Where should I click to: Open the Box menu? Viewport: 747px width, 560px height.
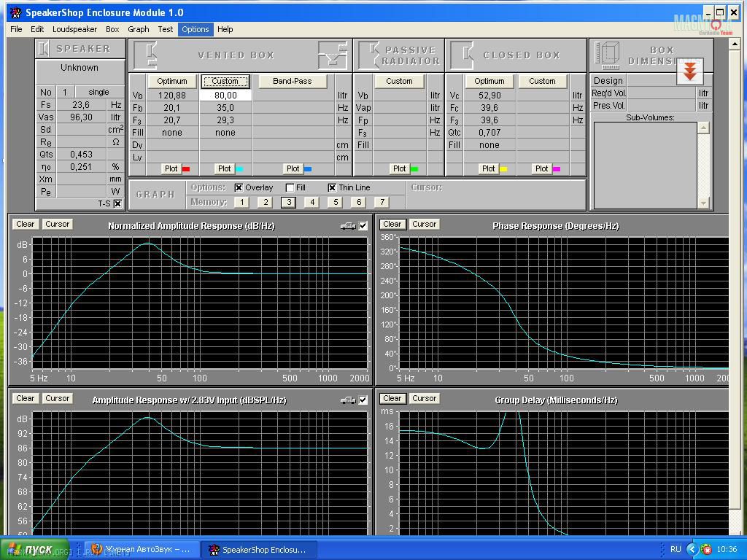click(112, 29)
